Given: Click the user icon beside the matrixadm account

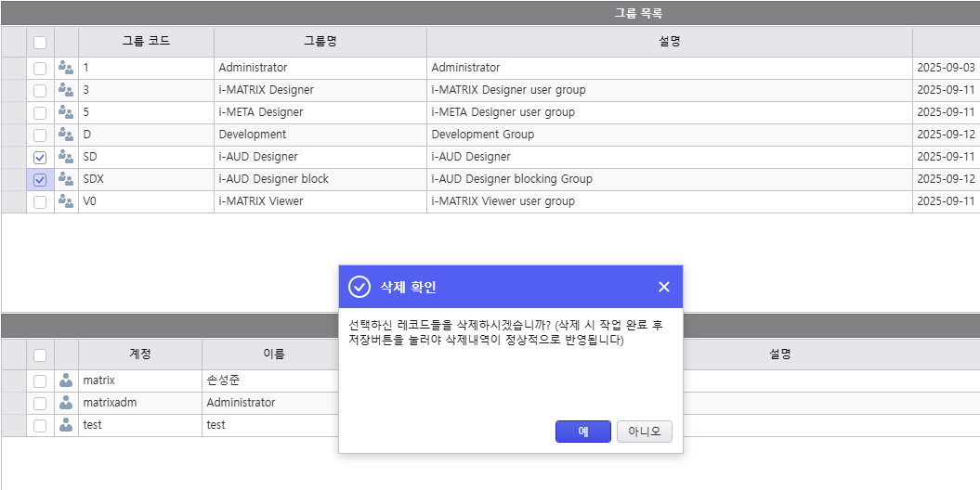Looking at the screenshot, I should point(66,403).
